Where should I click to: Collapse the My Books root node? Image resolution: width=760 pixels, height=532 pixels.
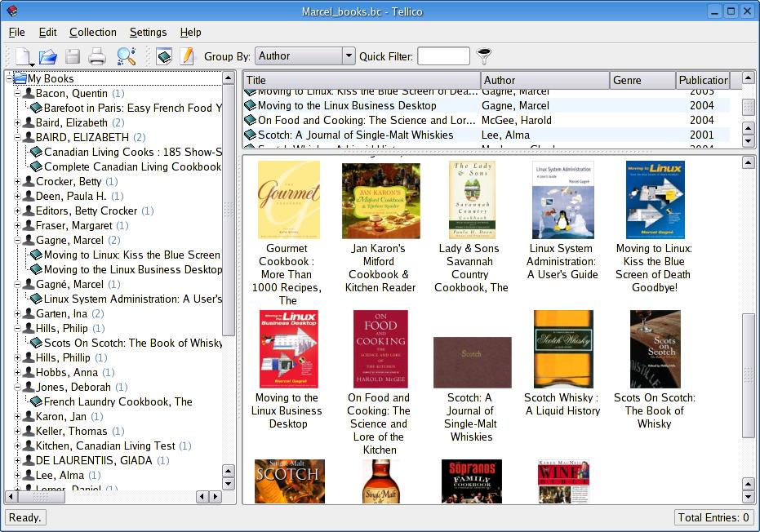pos(9,79)
